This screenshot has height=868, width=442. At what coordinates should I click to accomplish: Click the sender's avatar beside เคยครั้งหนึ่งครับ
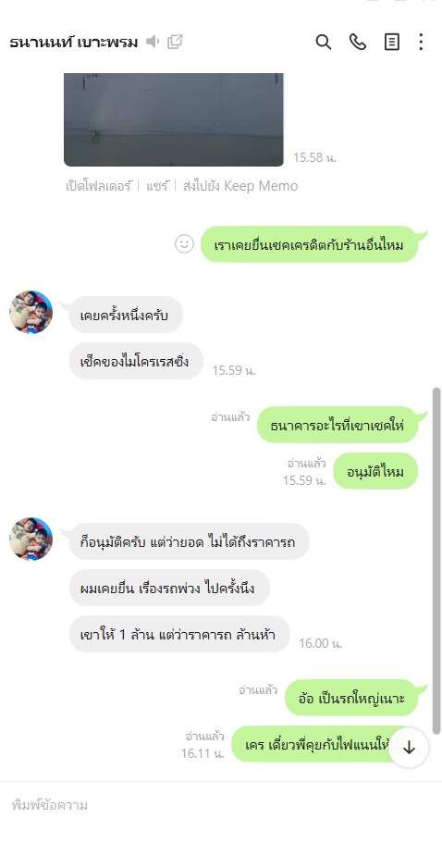pos(31,312)
